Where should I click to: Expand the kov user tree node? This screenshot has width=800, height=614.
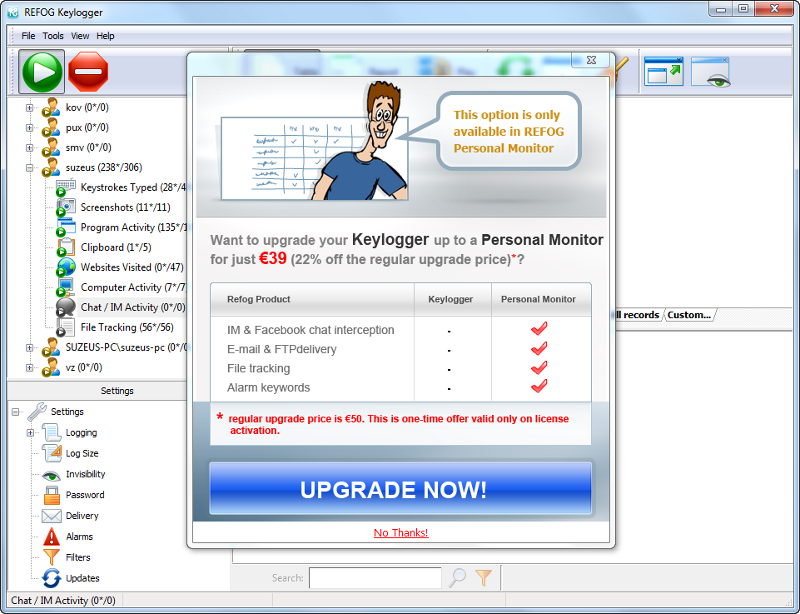pos(29,107)
